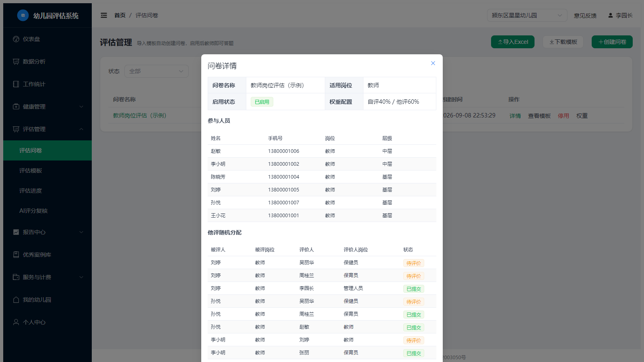Click the 教师岗位评估（示例） table link
This screenshot has height=362, width=644.
(x=140, y=115)
